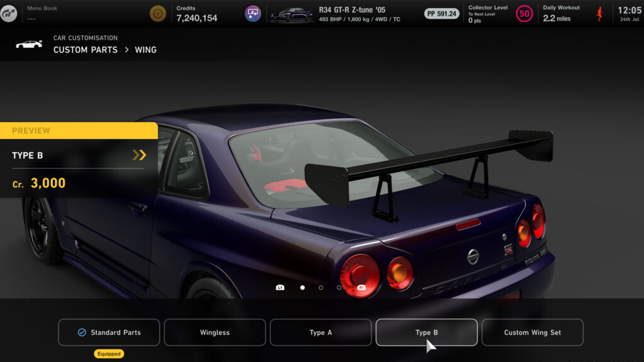Screen dimensions: 644x362
Task: Click the Wing breadcrumb label
Action: coord(145,50)
